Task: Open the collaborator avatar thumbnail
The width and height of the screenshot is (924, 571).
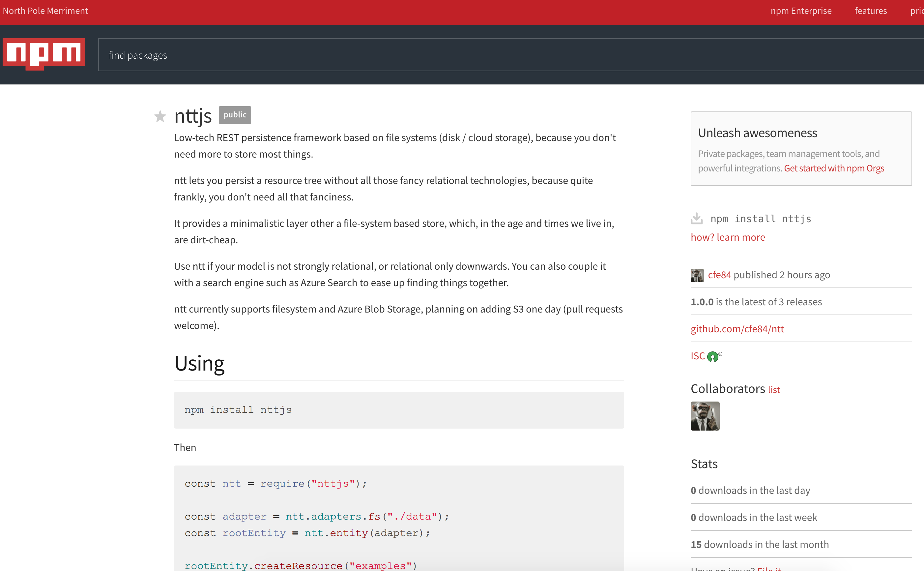Action: tap(705, 416)
